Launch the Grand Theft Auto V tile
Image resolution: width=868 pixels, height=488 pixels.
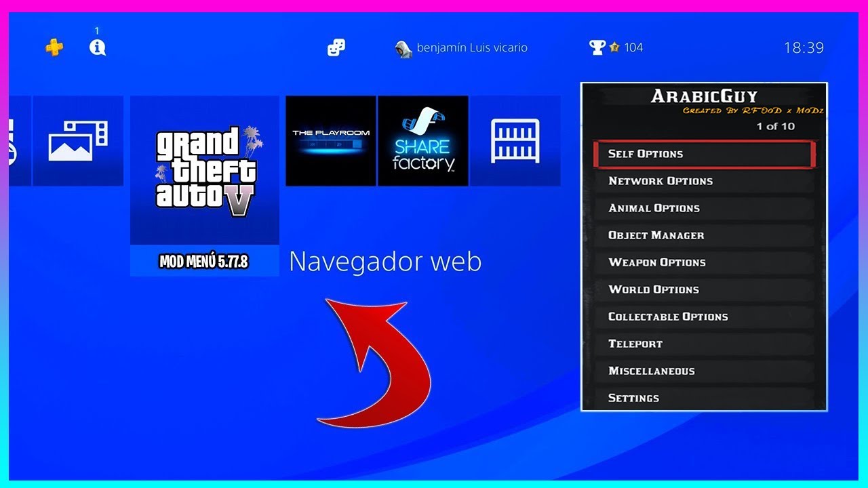pos(205,170)
